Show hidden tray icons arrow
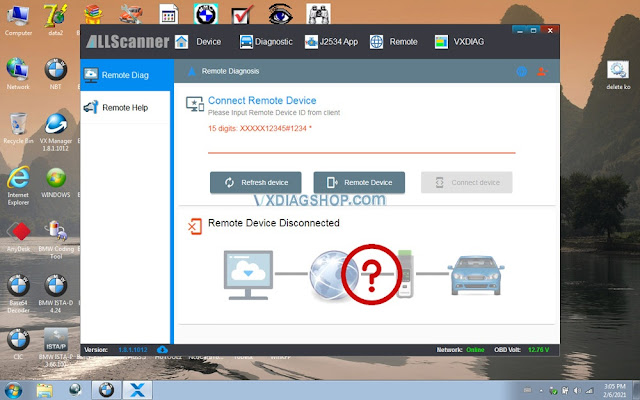 (541, 391)
